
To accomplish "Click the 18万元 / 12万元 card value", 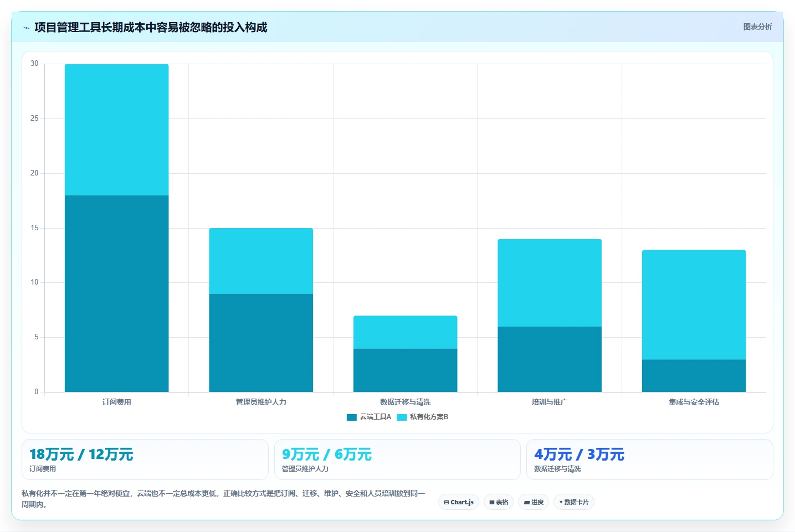I will (81, 454).
